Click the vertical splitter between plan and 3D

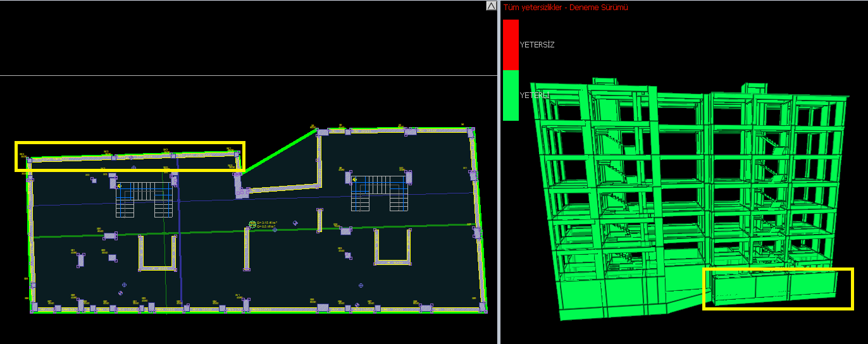pyautogui.click(x=499, y=172)
